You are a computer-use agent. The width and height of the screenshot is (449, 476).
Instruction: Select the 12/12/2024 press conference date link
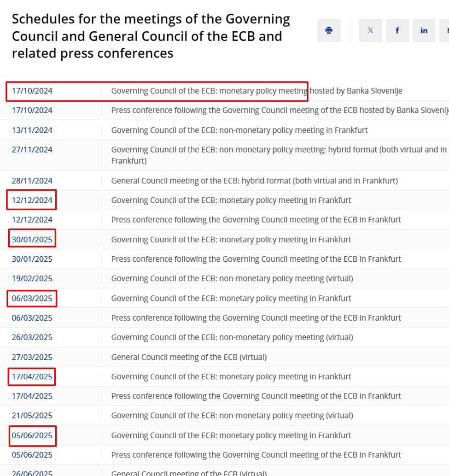[32, 219]
